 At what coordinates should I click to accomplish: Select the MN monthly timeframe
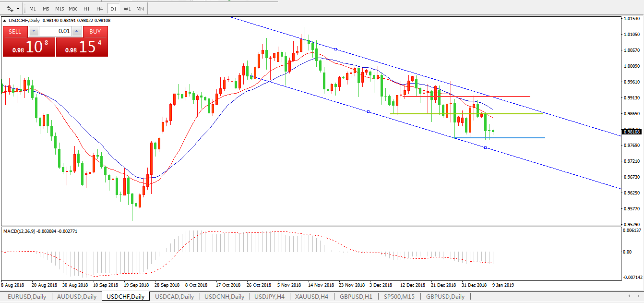point(140,9)
